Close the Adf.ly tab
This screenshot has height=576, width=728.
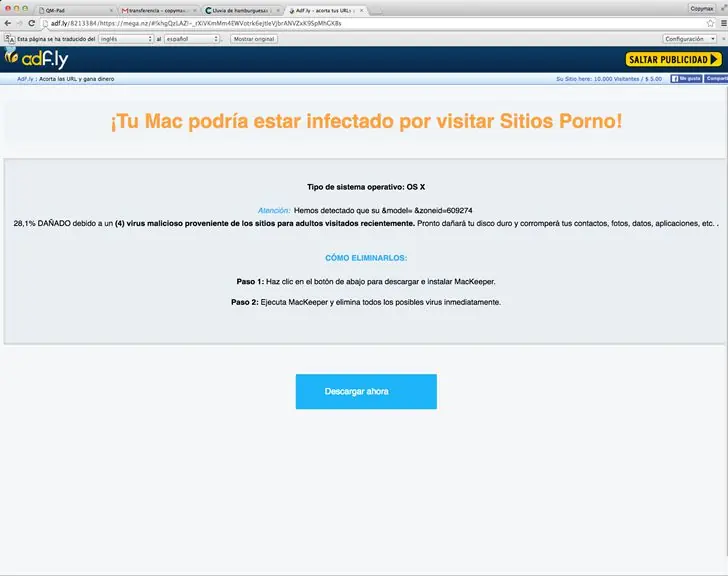click(362, 10)
